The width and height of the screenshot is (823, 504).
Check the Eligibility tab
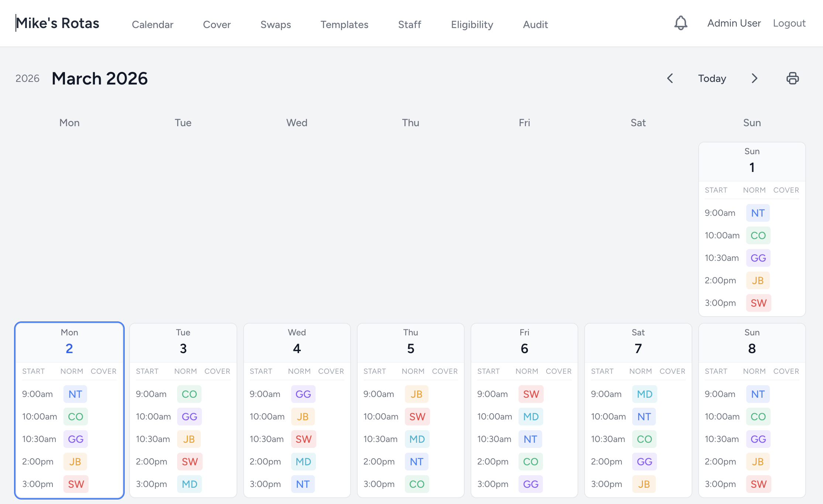(x=472, y=24)
